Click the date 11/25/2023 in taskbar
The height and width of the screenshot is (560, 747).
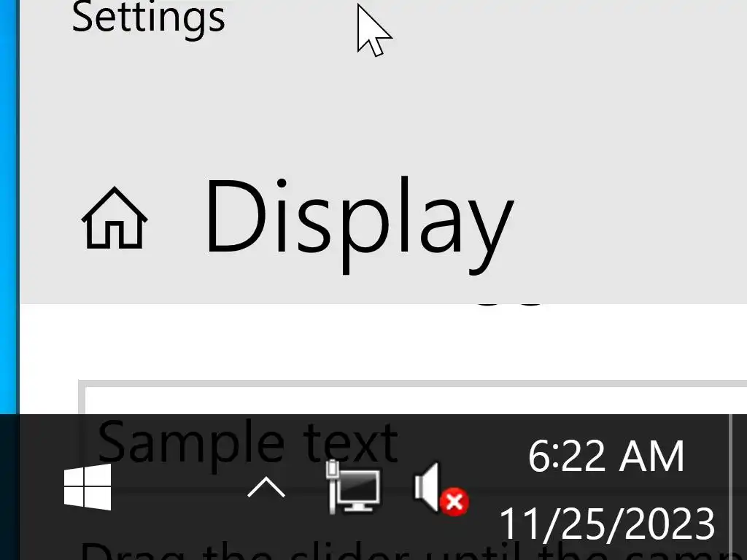click(x=607, y=524)
